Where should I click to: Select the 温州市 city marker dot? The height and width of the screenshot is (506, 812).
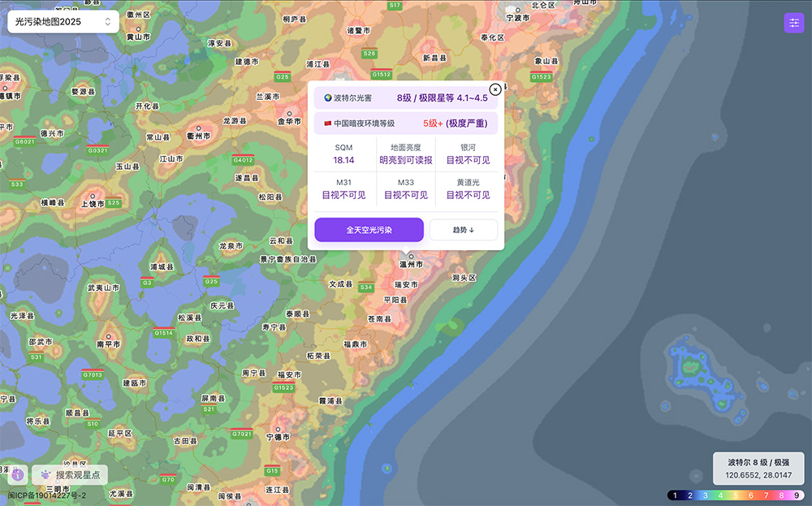[x=411, y=257]
